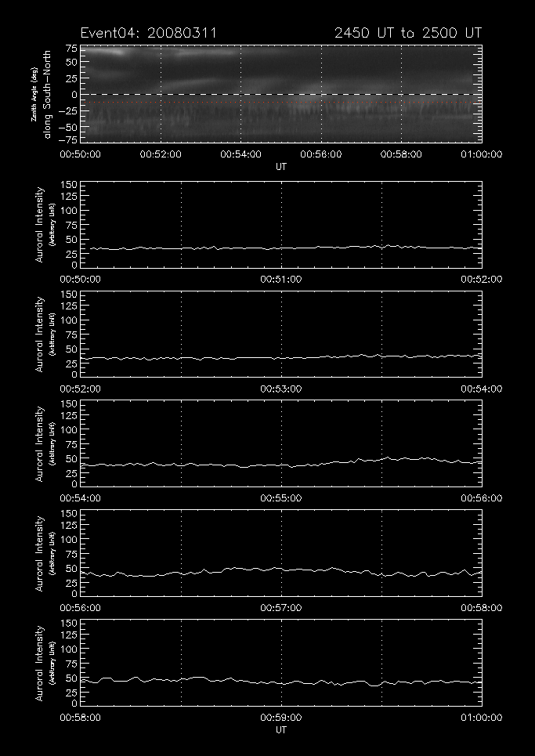Click 00:56:00 at the third intensity plot's end
The image size is (535, 756).
coord(481,498)
